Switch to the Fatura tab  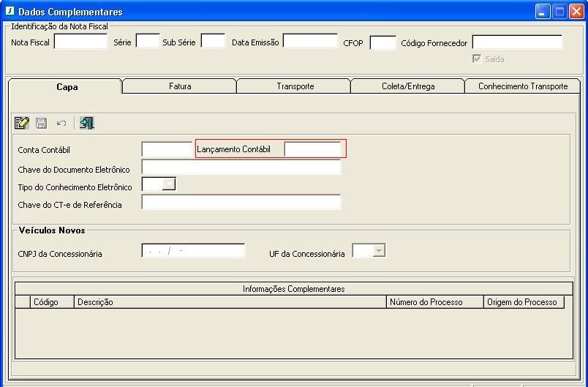(179, 86)
